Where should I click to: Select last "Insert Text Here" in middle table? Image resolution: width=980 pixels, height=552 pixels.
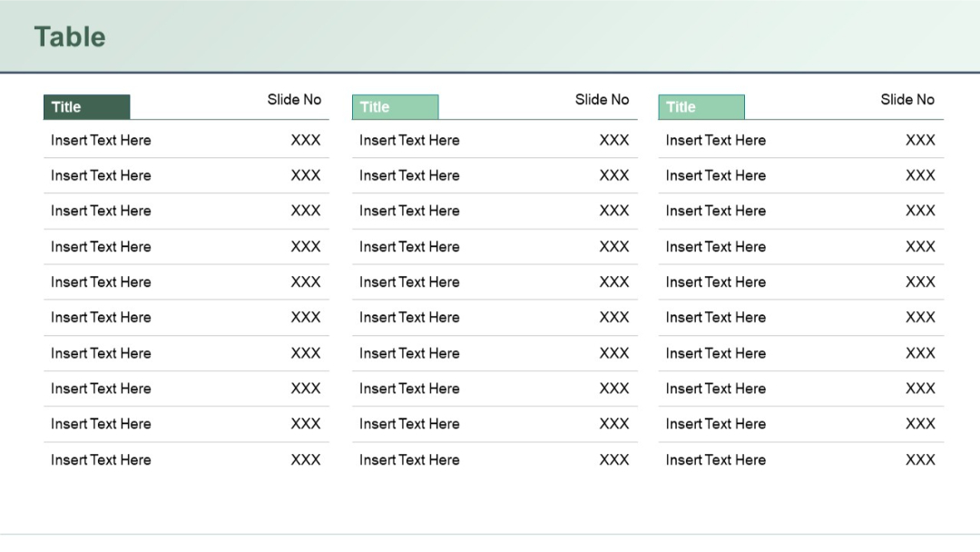[409, 459]
